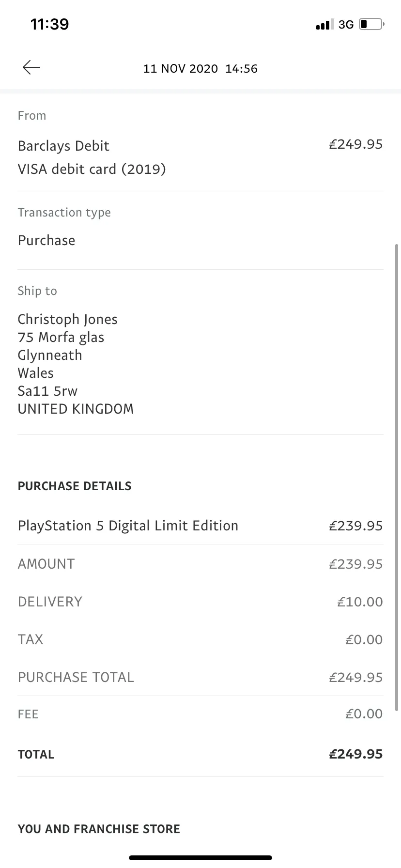
Task: Tap the PURCHASE TOTAL row
Action: [x=200, y=677]
